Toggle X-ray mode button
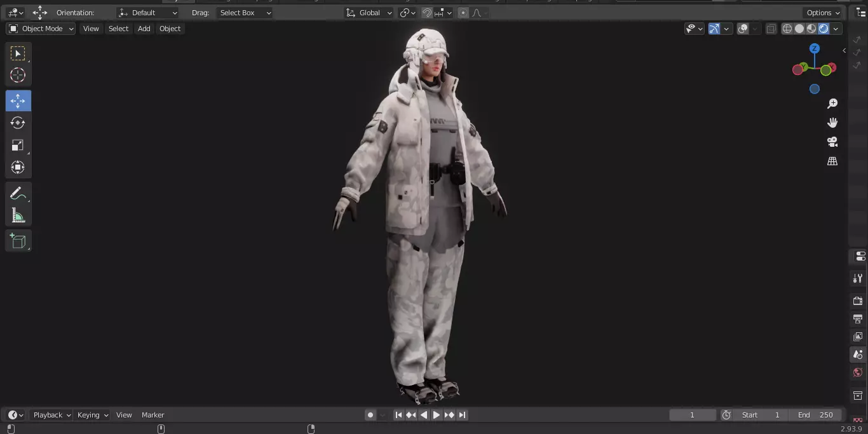The image size is (868, 434). 771,29
